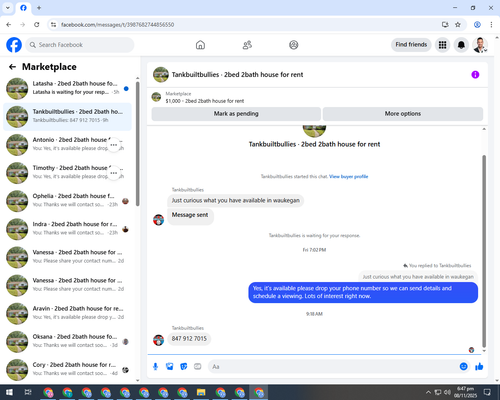Select the Tankbuiltbullies conversation in list
The image size is (500, 400).
pyautogui.click(x=67, y=117)
